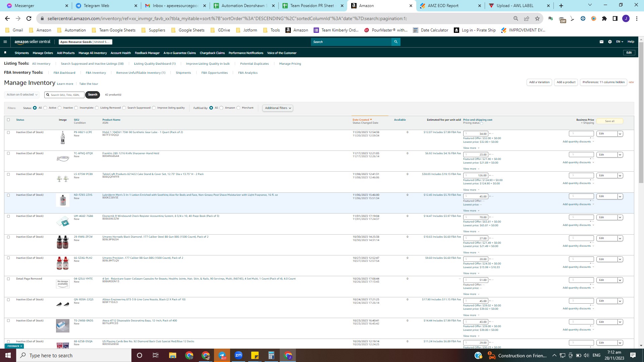This screenshot has width=644, height=362.
Task: Open Edit dropdown arrow for Franklin knife sharpener row
Action: point(620,155)
